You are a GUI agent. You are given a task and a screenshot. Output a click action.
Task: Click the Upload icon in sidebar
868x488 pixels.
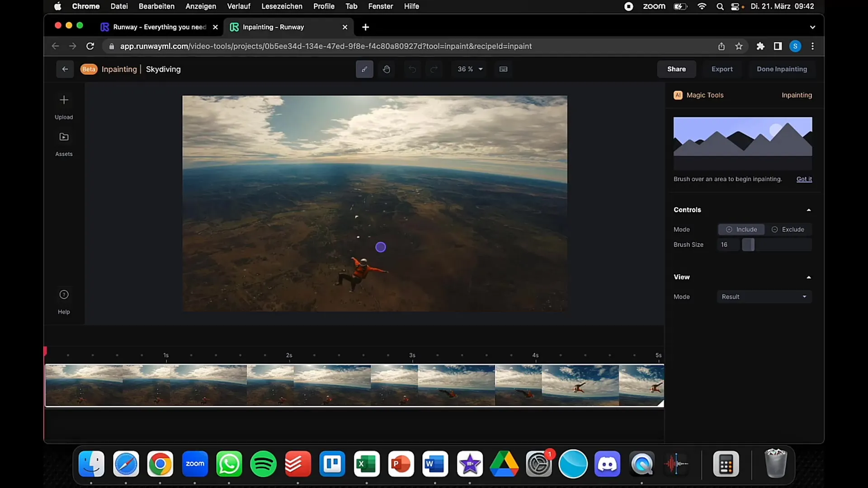(64, 99)
